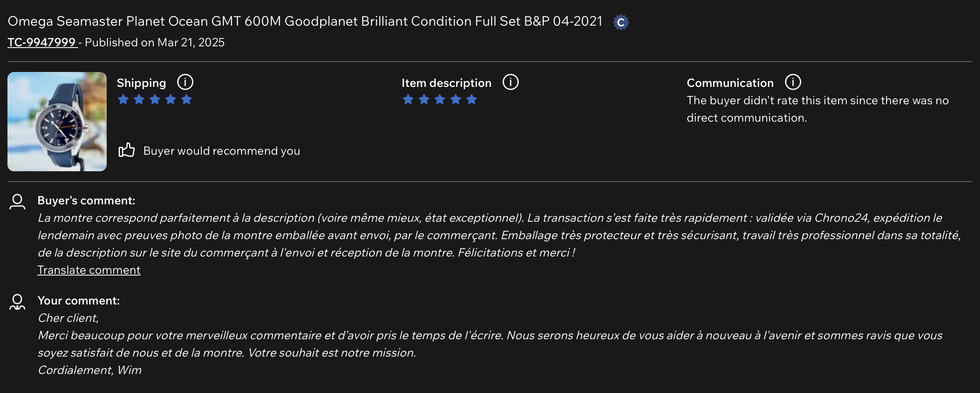Click the first Shipping rating star
Screen dimensions: 980x393
point(123,99)
